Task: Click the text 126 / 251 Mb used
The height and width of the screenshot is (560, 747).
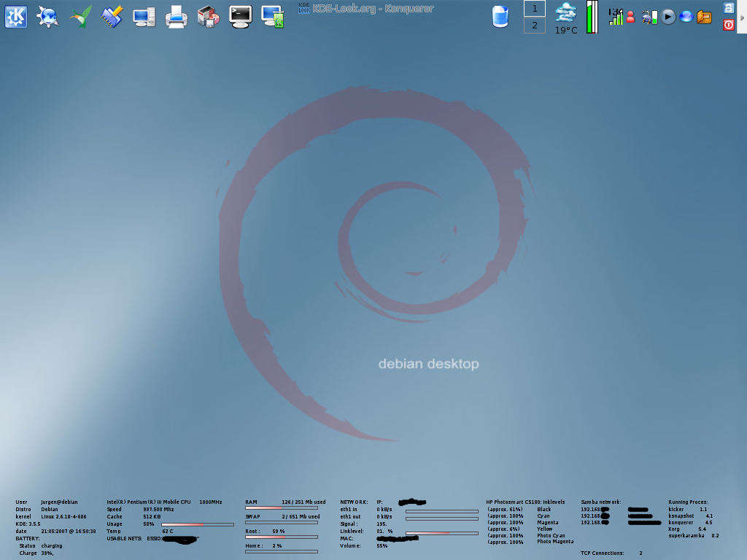Action: coord(303,502)
